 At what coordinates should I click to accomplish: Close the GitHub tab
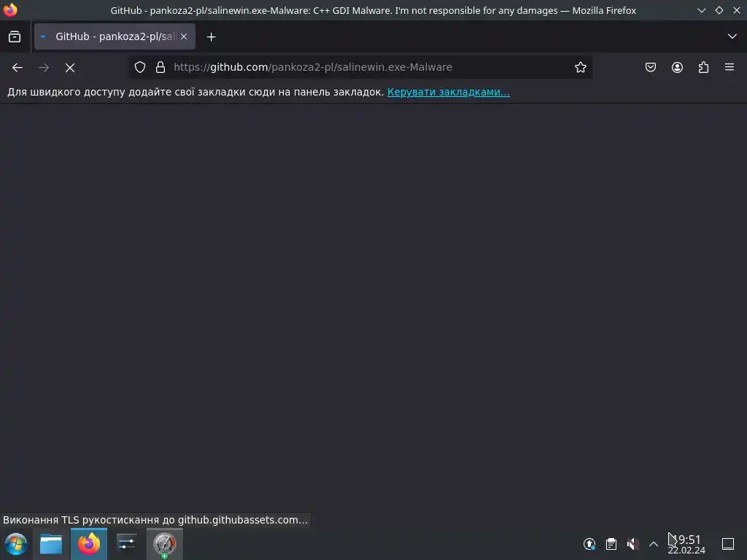[184, 36]
